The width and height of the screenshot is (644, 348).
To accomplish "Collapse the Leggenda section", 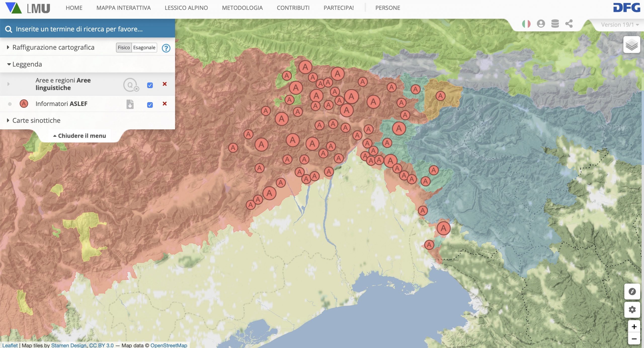I will (x=27, y=64).
